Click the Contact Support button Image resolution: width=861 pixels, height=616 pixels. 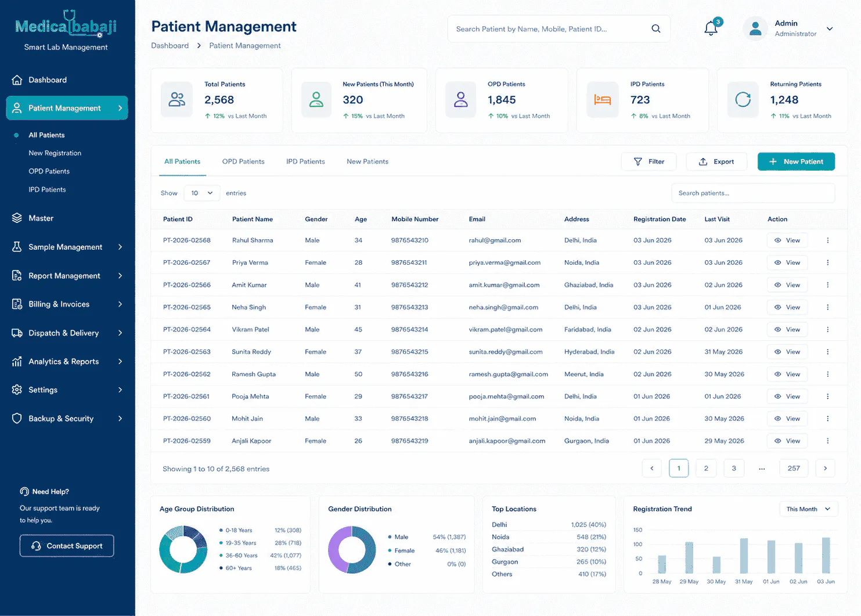click(x=67, y=546)
